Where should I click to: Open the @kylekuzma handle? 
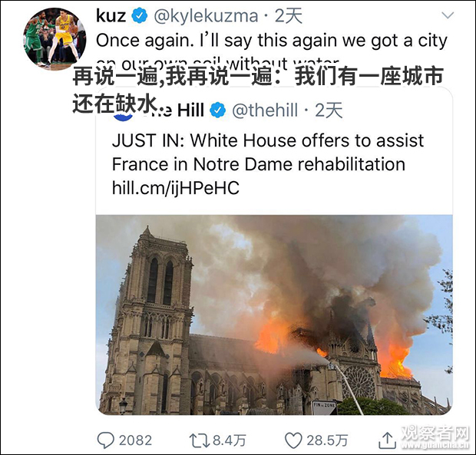(206, 16)
